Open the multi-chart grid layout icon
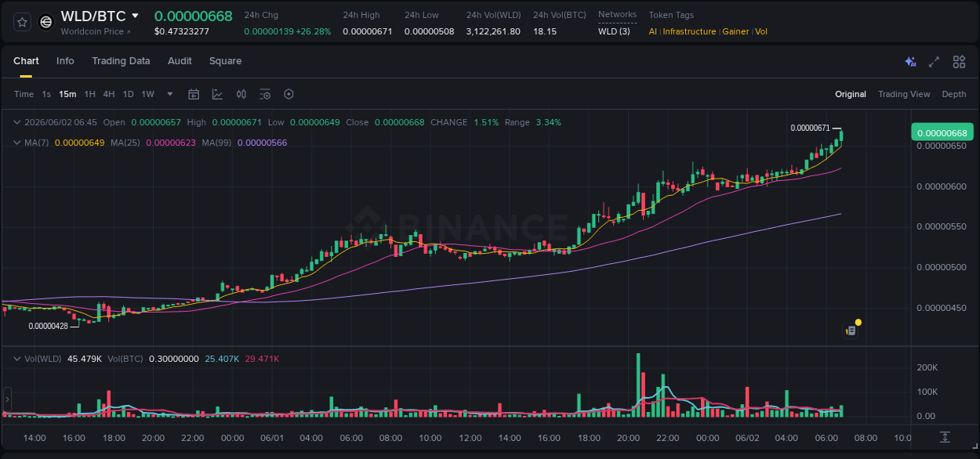The height and width of the screenshot is (459, 980). point(959,62)
